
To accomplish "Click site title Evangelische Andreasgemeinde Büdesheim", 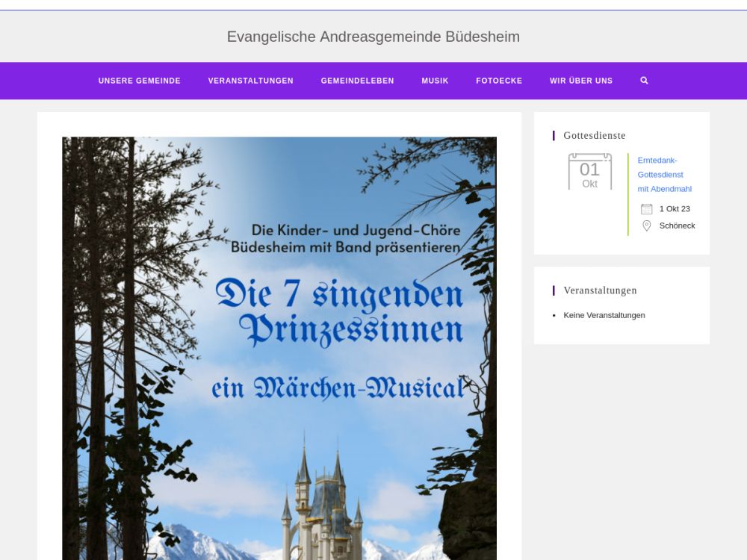I will [373, 37].
